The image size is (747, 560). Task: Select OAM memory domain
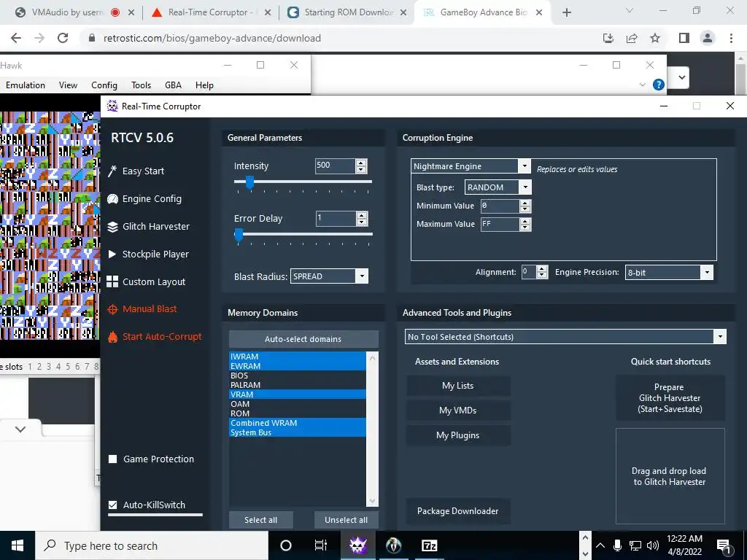click(298, 404)
